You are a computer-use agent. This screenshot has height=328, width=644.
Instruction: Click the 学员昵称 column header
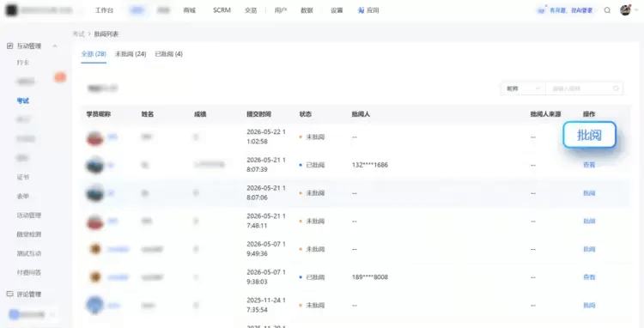[x=99, y=114]
